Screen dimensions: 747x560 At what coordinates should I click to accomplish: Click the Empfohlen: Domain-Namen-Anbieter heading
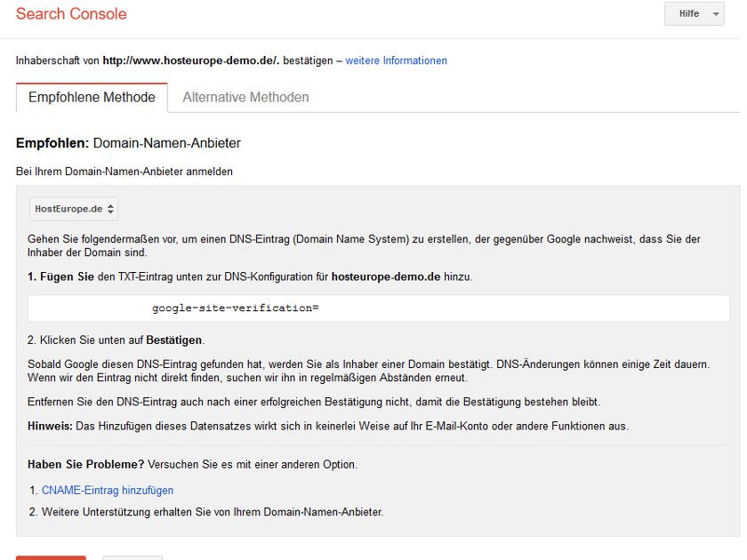pyautogui.click(x=128, y=143)
